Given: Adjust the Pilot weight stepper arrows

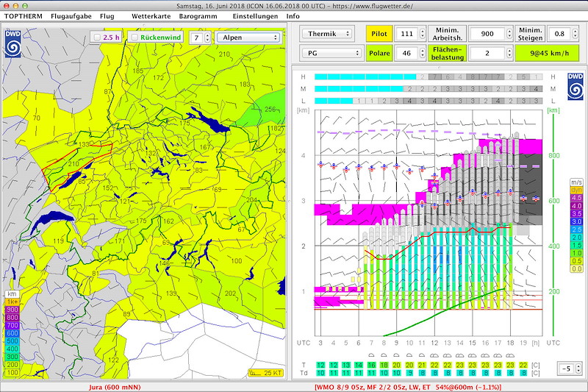Looking at the screenshot, I should pos(423,34).
